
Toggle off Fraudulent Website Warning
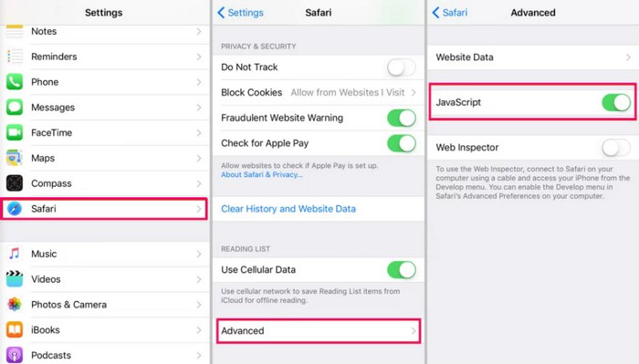[402, 118]
